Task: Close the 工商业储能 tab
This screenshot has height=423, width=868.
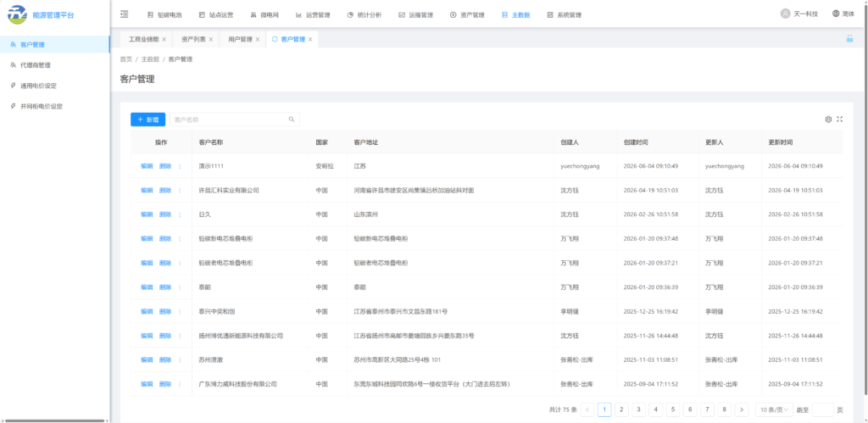Action: [164, 39]
